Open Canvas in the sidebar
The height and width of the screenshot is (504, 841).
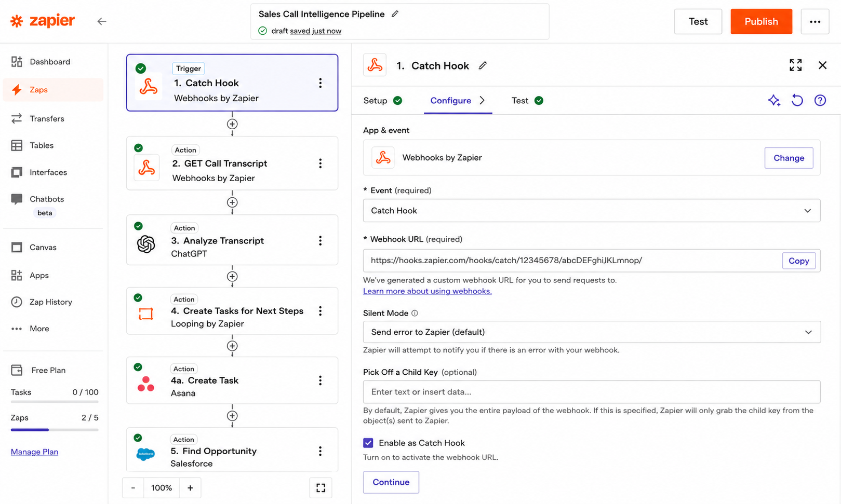52,247
